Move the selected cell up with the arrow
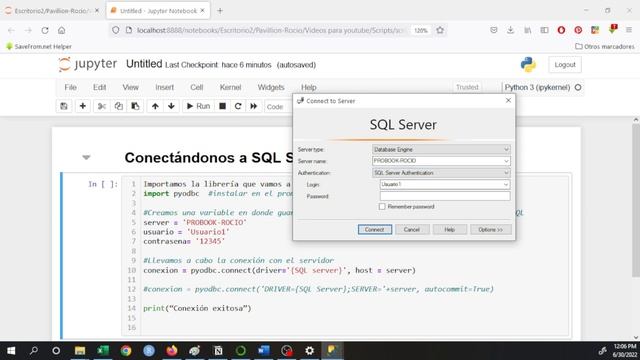Image resolution: width=640 pixels, height=360 pixels. point(155,106)
